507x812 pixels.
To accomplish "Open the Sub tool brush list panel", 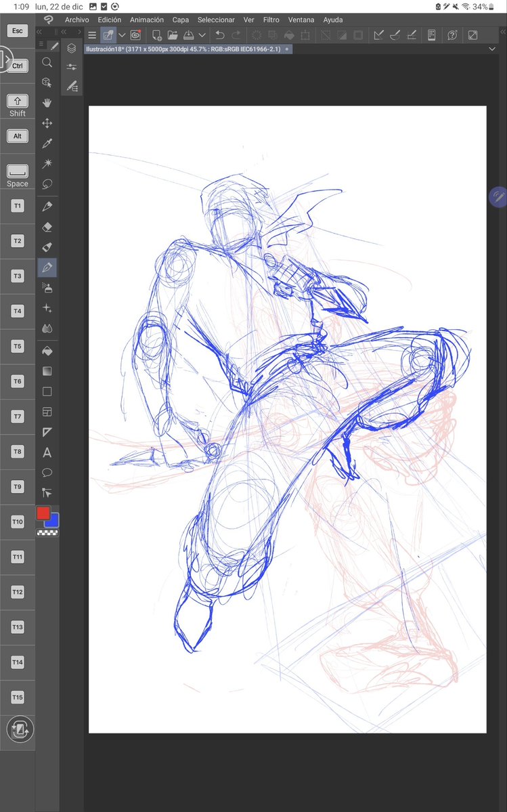I will tap(72, 85).
